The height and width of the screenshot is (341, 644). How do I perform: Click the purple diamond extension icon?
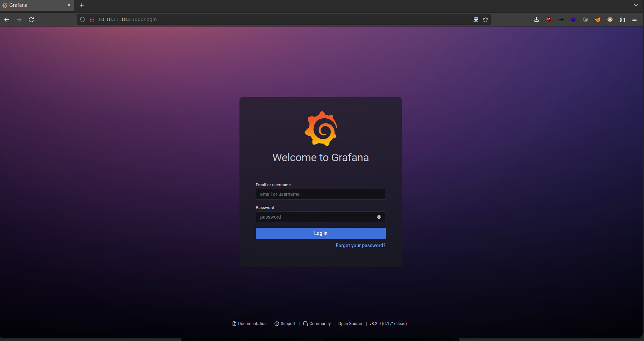pyautogui.click(x=573, y=19)
